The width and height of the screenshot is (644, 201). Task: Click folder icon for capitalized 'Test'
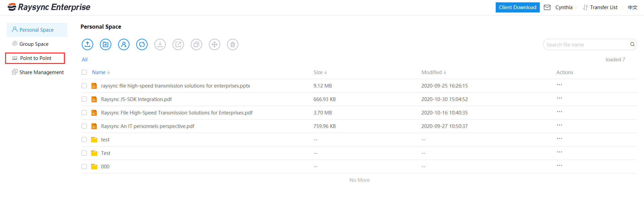coord(94,153)
